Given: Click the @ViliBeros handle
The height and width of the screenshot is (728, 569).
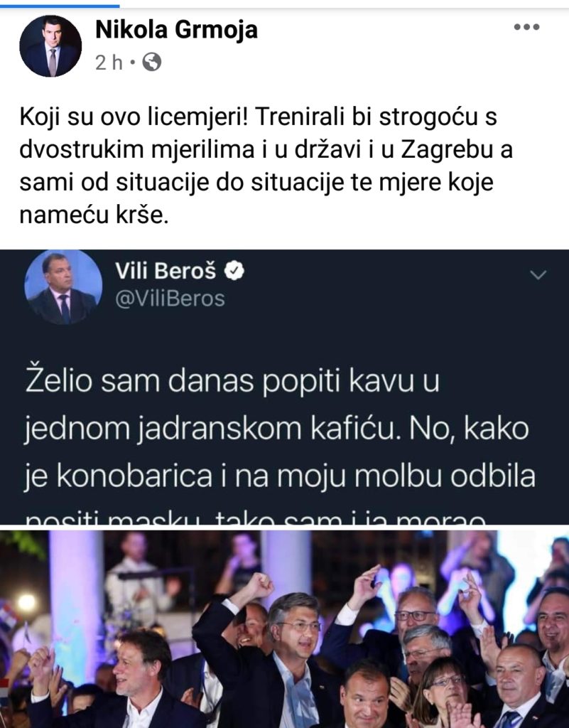Looking at the screenshot, I should point(170,299).
